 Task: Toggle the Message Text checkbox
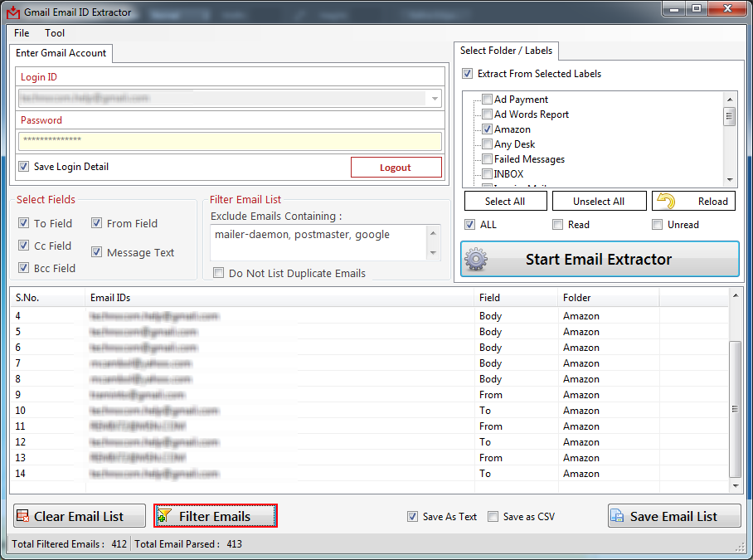point(96,251)
